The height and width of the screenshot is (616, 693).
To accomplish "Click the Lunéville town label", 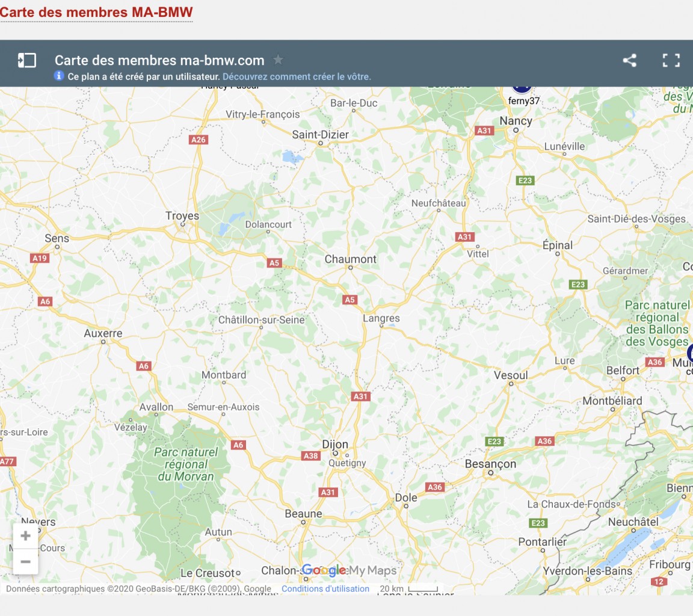I will point(564,146).
